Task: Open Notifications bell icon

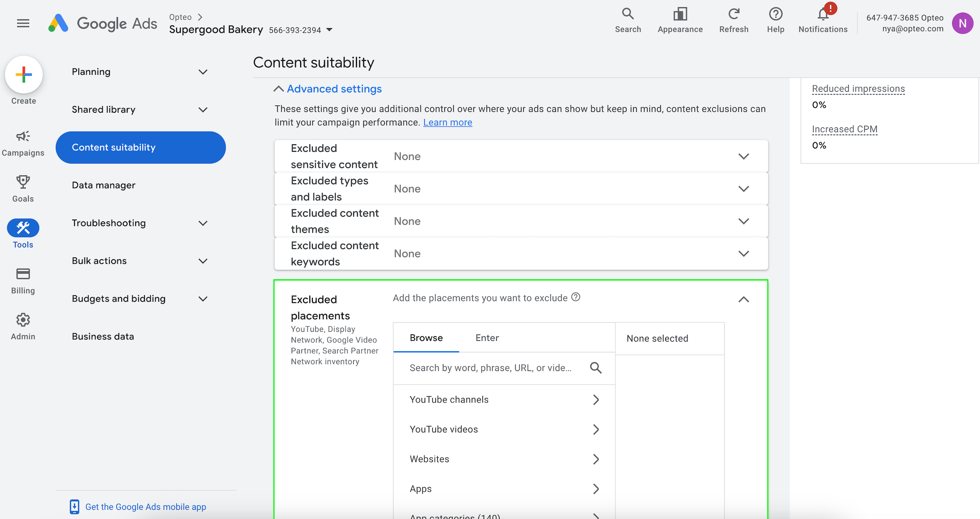Action: [x=823, y=14]
